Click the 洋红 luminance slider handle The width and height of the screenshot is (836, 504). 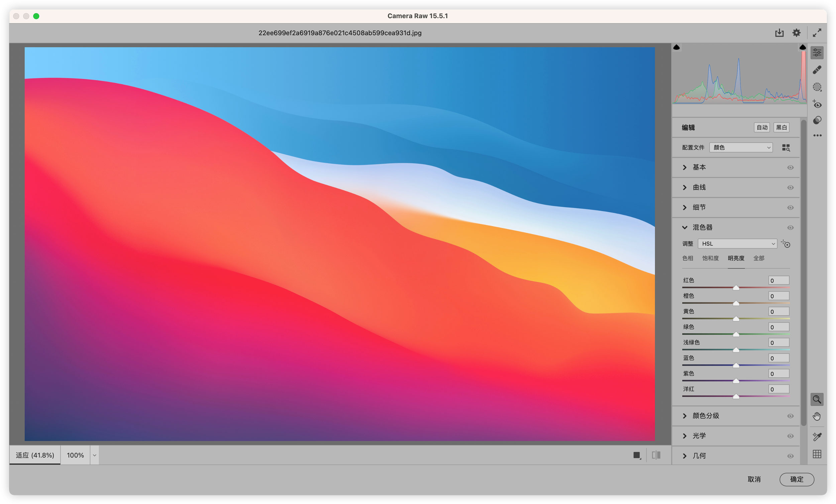point(736,396)
